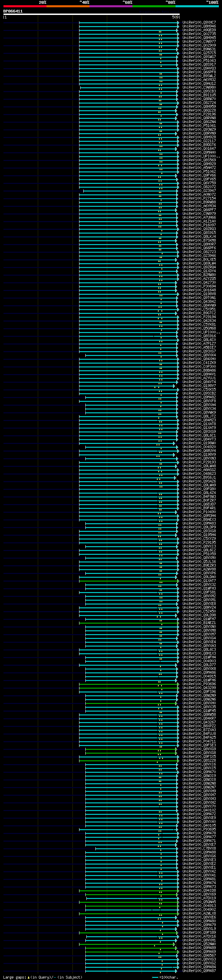The image size is (222, 980).
Task: Select the UniRef100_B4F8W3 label
Action: coord(199,497)
